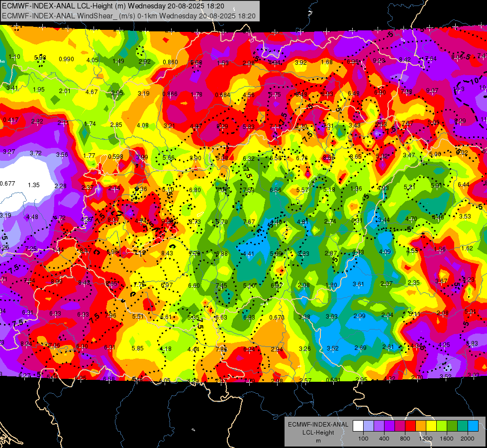Viewport: 487px width, 448px height.
Task: Click the orange legend color swatch
Action: pos(421,426)
